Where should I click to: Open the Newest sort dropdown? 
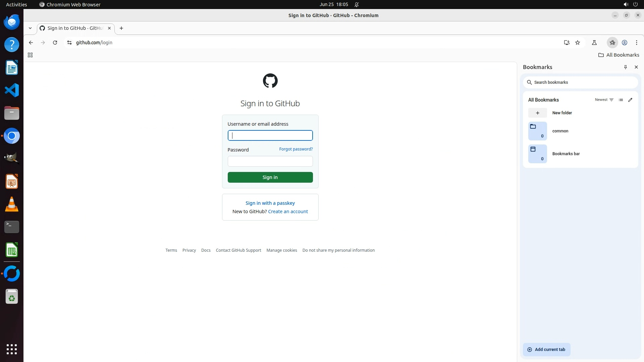pyautogui.click(x=604, y=100)
